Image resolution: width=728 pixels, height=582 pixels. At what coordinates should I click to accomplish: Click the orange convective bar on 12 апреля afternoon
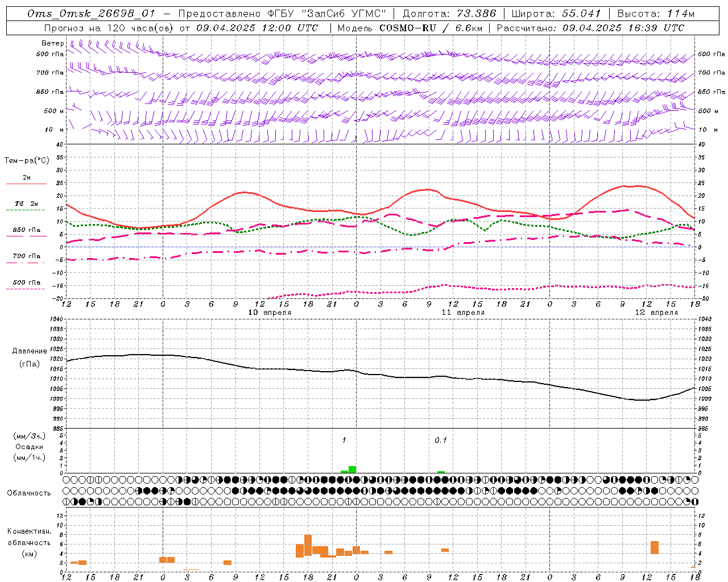655,547
